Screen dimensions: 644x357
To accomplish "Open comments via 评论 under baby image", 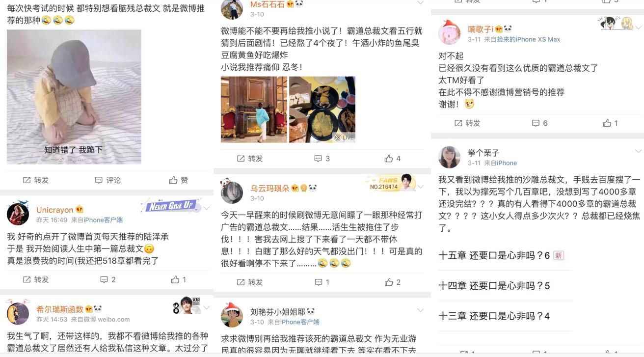I will coord(108,180).
